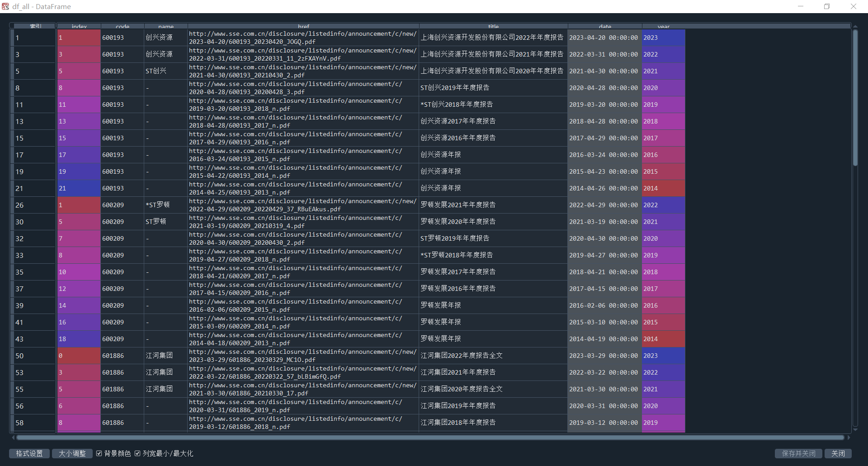
Task: Select date cell 2015-03-10 00:00:00
Action: [x=605, y=322]
